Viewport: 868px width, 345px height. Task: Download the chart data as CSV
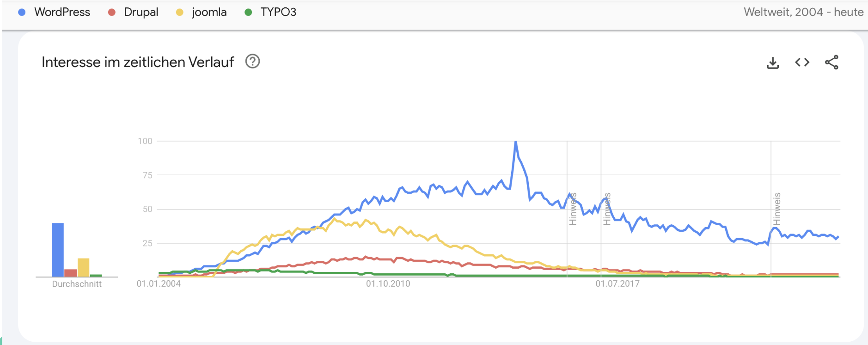pyautogui.click(x=773, y=62)
